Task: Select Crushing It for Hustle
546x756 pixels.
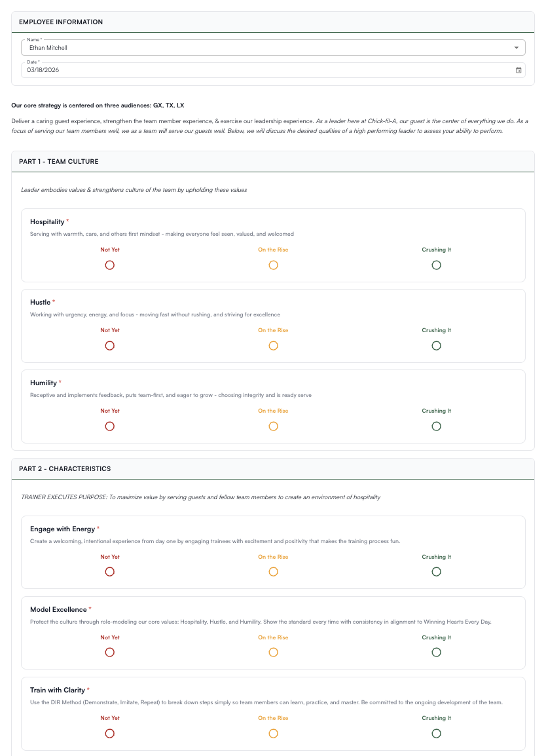Action: point(436,345)
